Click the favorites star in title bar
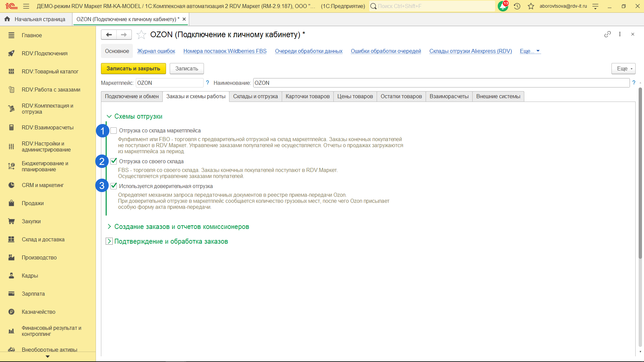Viewport: 644px width, 362px height. (531, 6)
